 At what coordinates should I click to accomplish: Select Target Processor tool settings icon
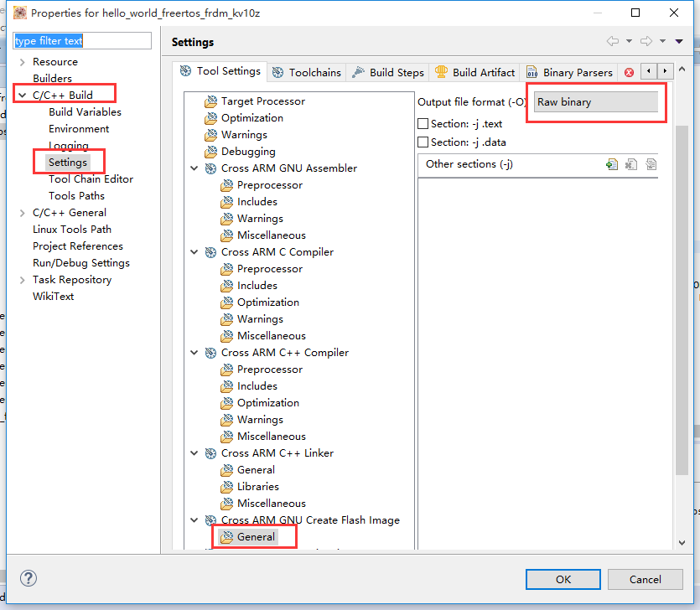[210, 101]
